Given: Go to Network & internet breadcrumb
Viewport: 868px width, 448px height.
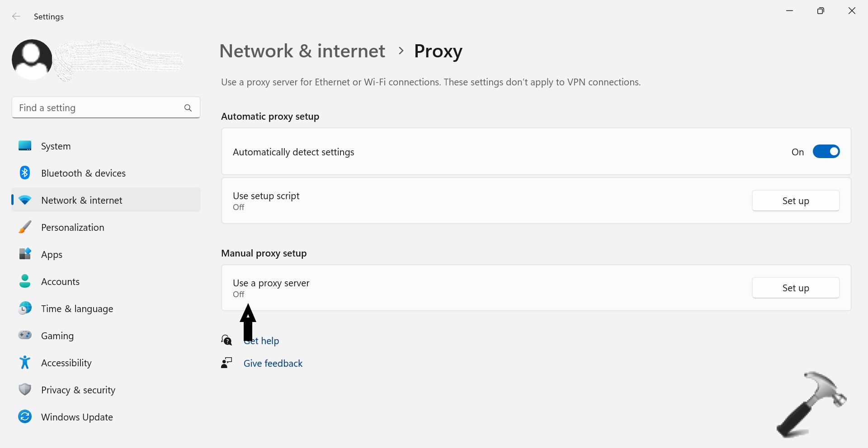Looking at the screenshot, I should click(302, 51).
